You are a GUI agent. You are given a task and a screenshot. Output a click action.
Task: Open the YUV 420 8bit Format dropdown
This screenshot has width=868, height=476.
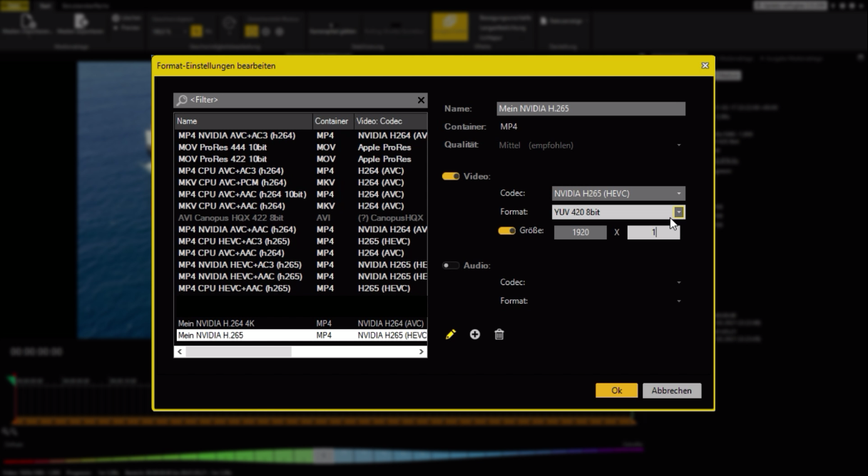coord(678,212)
